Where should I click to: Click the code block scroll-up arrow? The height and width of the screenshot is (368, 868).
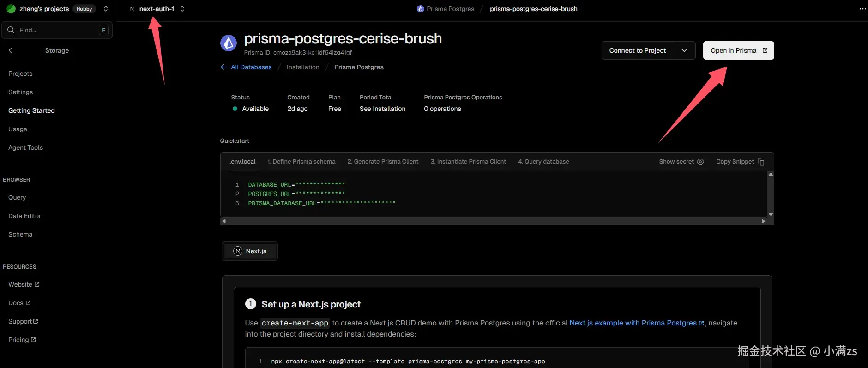[x=771, y=174]
